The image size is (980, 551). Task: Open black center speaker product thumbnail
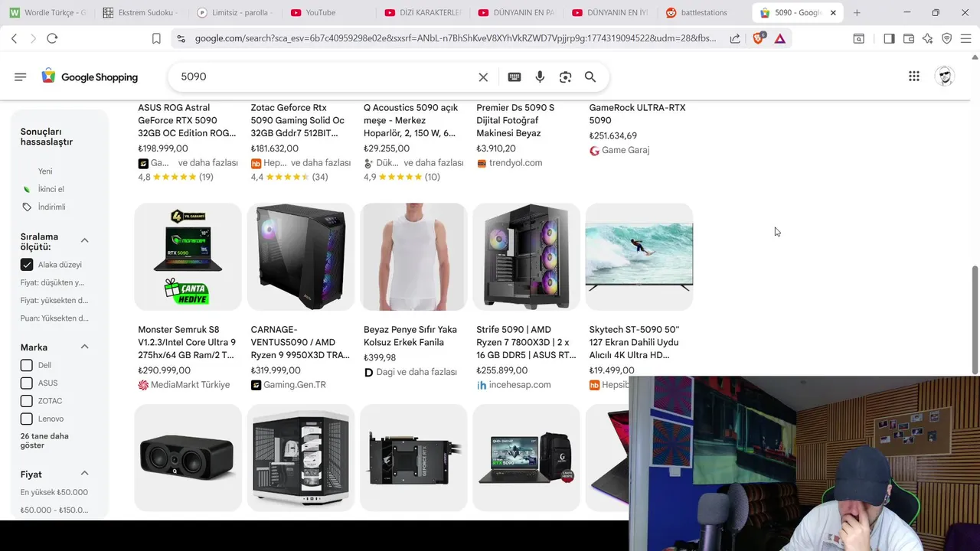tap(188, 458)
